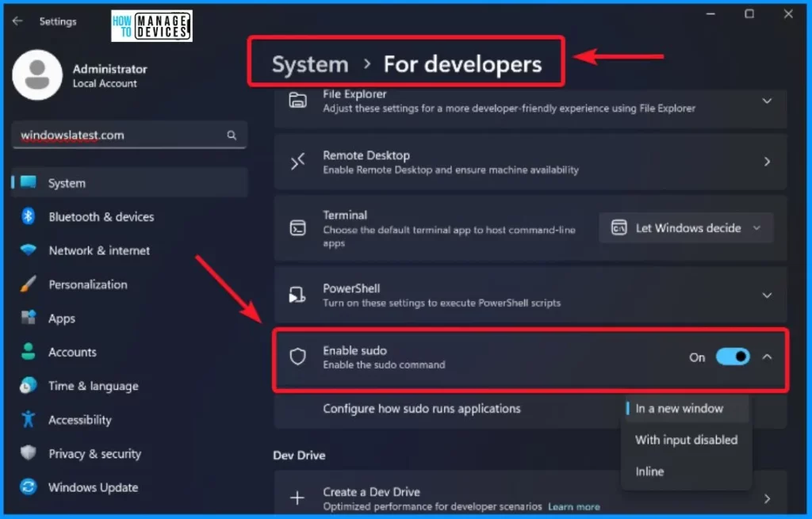The height and width of the screenshot is (519, 812).
Task: Open Bluetooth & devices settings
Action: click(129, 216)
